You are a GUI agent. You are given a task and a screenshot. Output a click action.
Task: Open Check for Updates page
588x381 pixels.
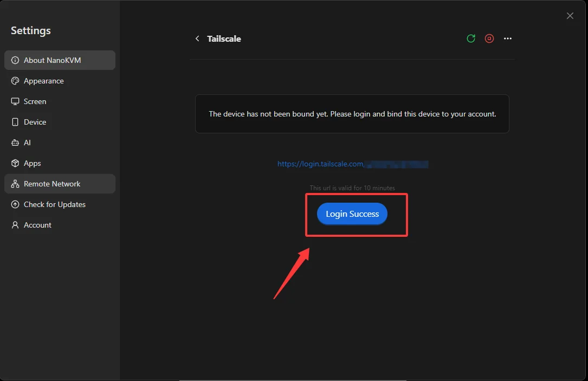60,204
